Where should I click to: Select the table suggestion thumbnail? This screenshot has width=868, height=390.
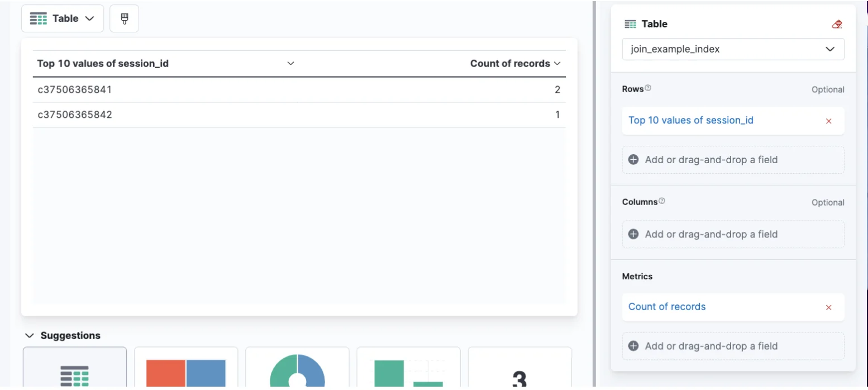click(74, 369)
